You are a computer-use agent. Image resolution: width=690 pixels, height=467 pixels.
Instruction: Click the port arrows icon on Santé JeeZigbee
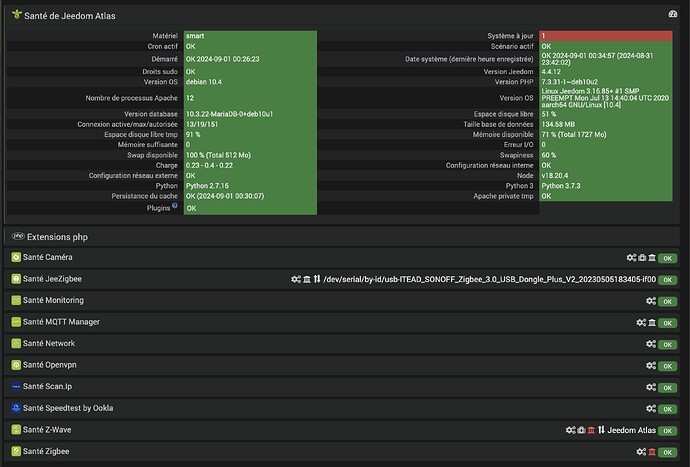(317, 279)
